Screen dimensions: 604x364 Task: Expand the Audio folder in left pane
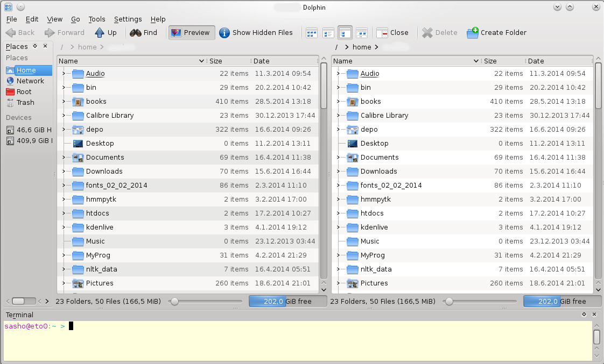pyautogui.click(x=64, y=74)
